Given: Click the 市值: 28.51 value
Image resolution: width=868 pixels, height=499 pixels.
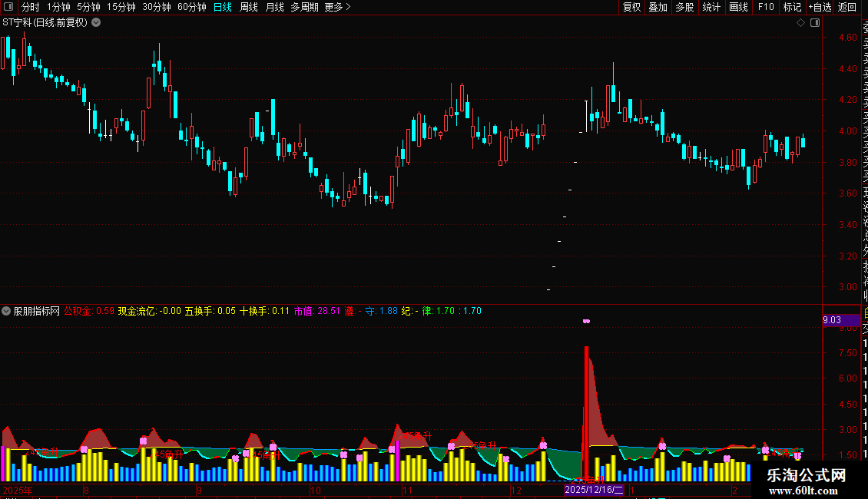Looking at the screenshot, I should tap(316, 311).
